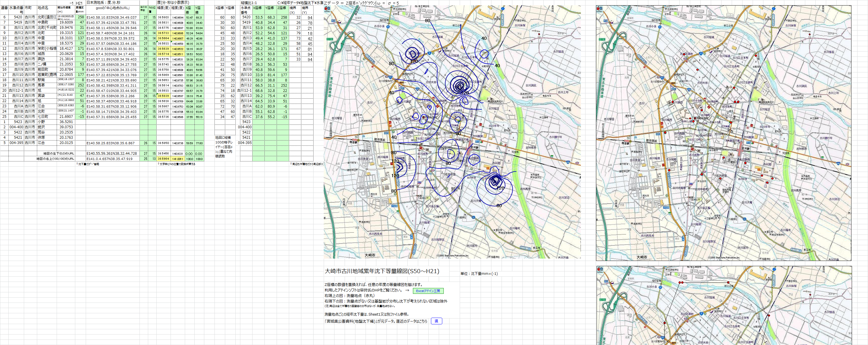
Task: Click the header cell 日本測地系：度.分.秒
Action: pyautogui.click(x=112, y=2)
